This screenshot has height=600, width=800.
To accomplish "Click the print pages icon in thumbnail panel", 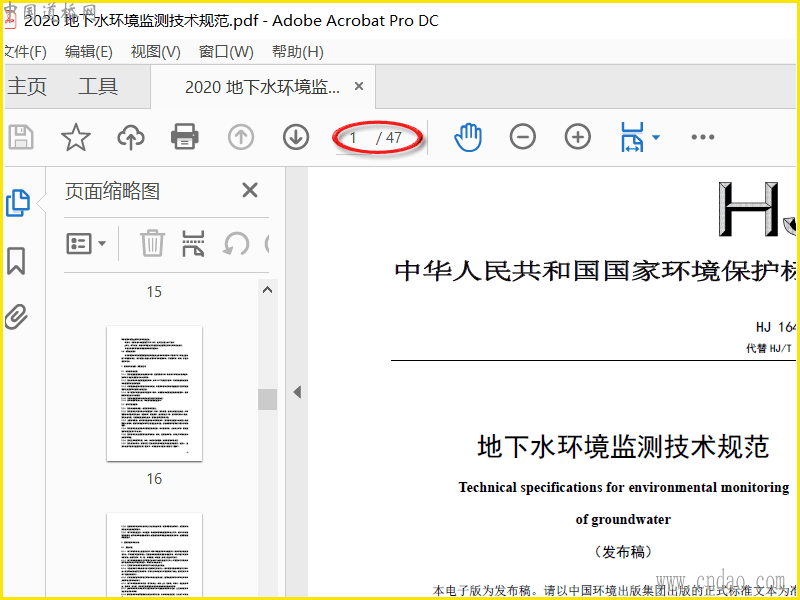I will pos(193,243).
